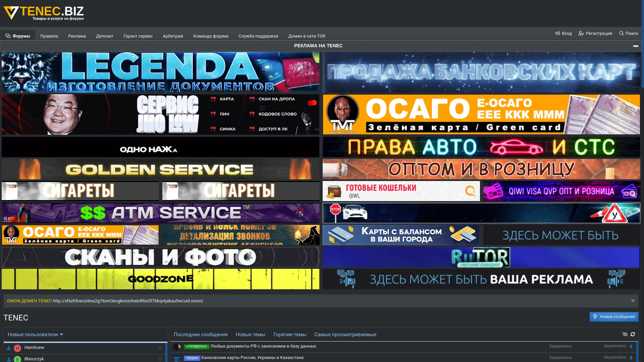
Task: Open the Сканы и фото banner
Action: 160,257
